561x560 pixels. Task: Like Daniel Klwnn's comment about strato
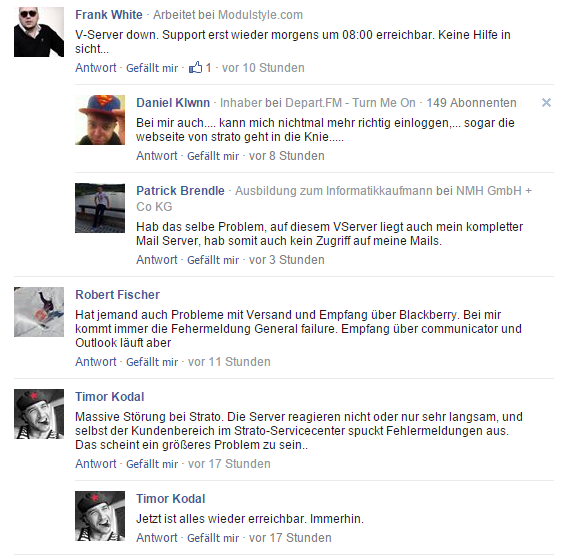[213, 156]
